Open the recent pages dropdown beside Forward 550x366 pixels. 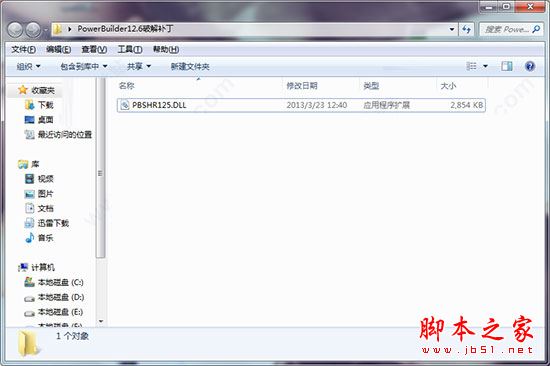[x=45, y=30]
